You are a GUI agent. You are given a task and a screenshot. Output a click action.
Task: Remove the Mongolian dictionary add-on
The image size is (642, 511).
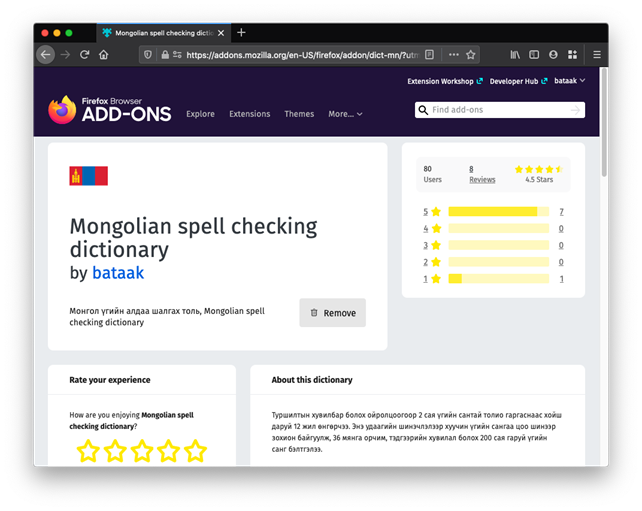pyautogui.click(x=332, y=313)
